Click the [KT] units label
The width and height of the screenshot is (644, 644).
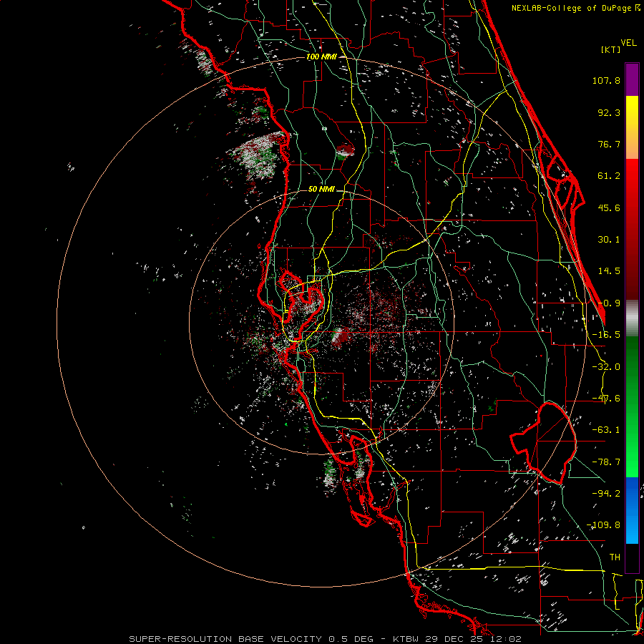[611, 49]
